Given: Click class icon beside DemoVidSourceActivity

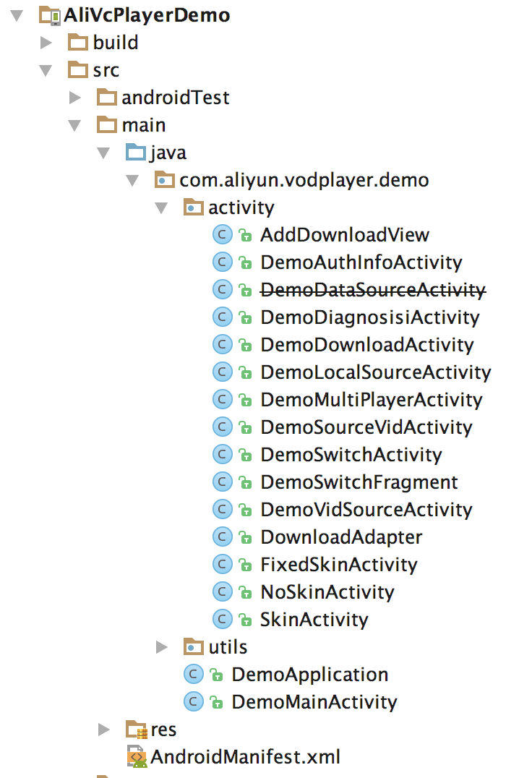Looking at the screenshot, I should click(223, 509).
